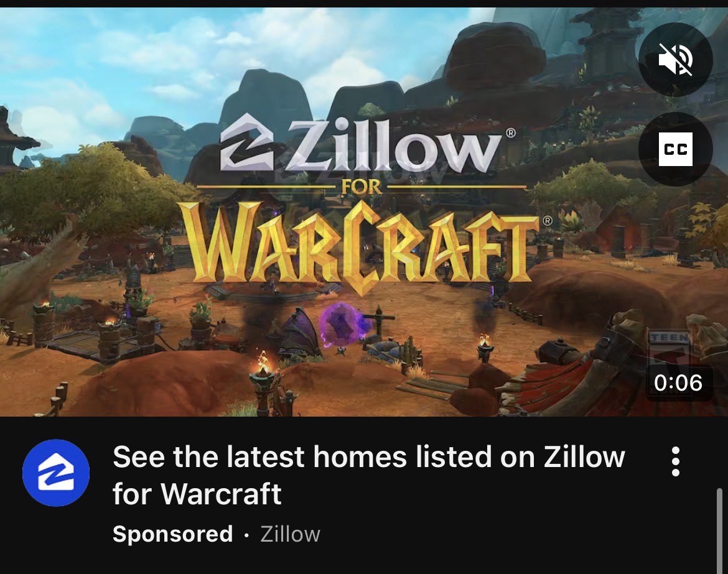Click the 0:06 video duration badge
728x574 pixels.
click(678, 383)
